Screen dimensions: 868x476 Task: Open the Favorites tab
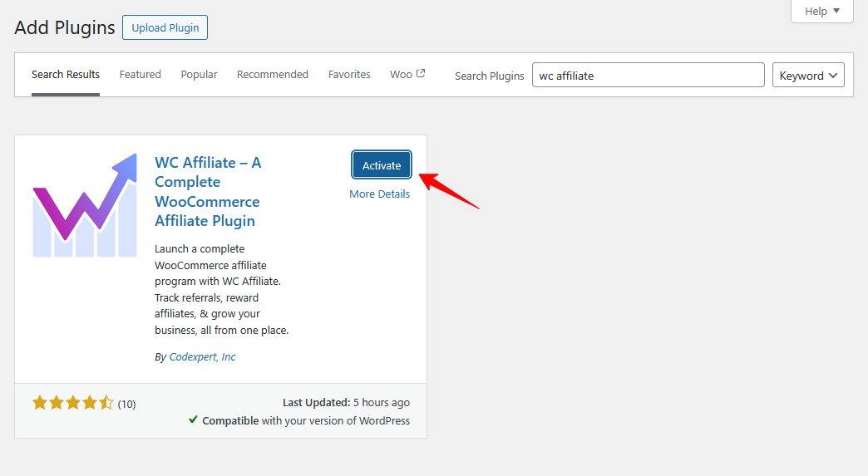coord(349,75)
